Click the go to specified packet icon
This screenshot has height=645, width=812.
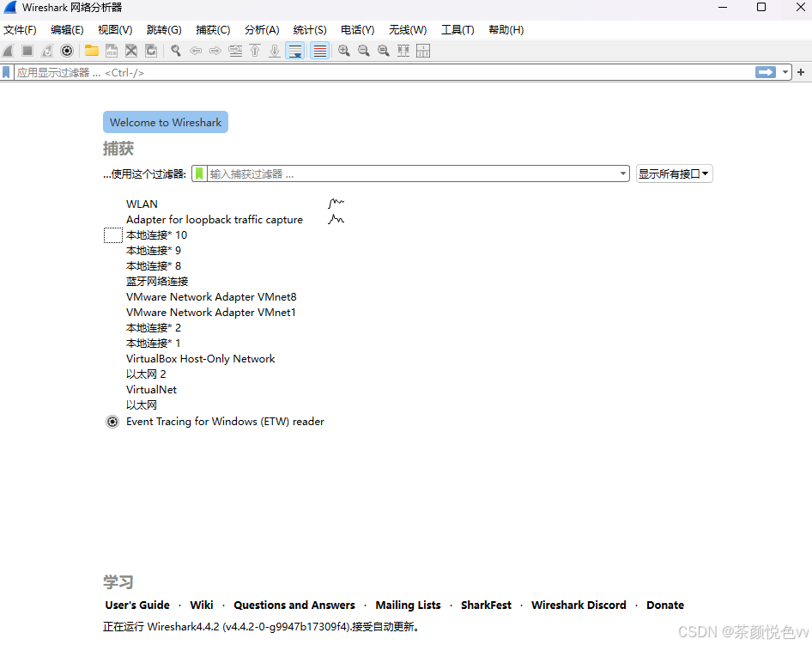pyautogui.click(x=235, y=51)
